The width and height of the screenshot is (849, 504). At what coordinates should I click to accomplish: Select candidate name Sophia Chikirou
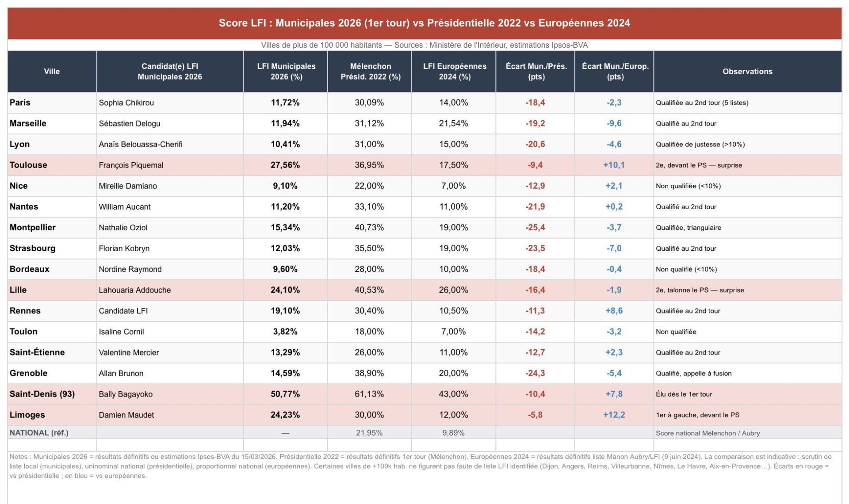click(126, 103)
